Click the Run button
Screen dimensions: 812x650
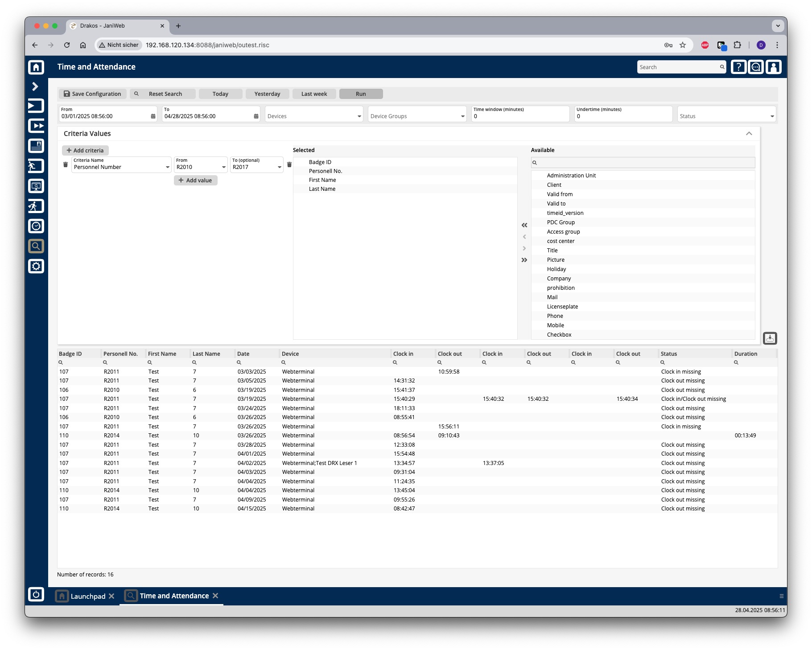coord(361,94)
